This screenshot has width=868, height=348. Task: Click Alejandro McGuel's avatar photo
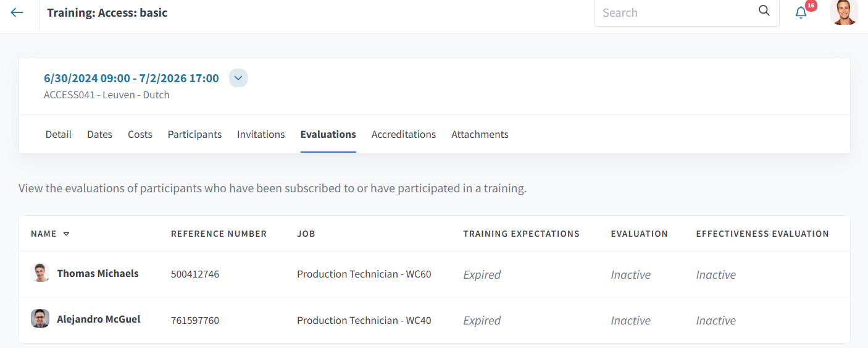[40, 319]
